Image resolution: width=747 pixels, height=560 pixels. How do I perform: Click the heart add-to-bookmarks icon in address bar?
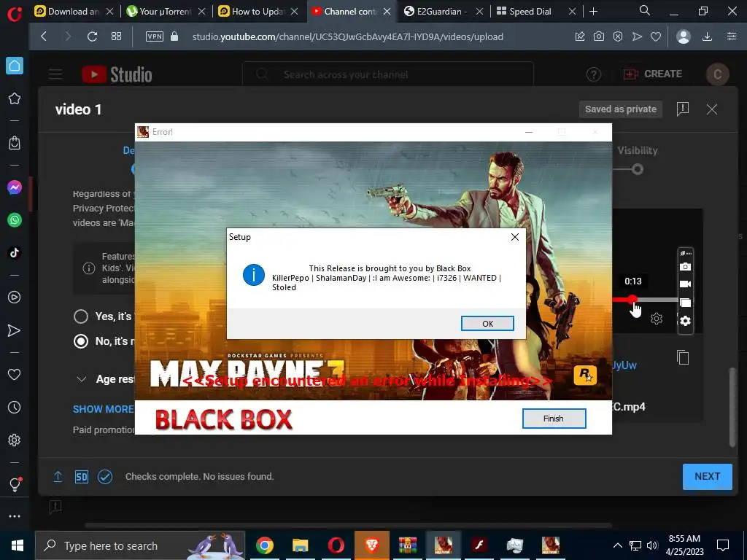point(656,36)
